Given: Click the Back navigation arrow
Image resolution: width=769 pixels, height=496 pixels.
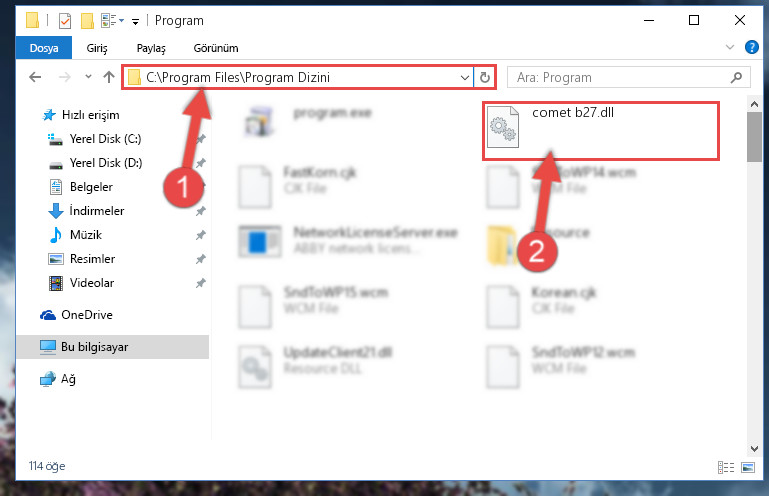Looking at the screenshot, I should pyautogui.click(x=35, y=78).
